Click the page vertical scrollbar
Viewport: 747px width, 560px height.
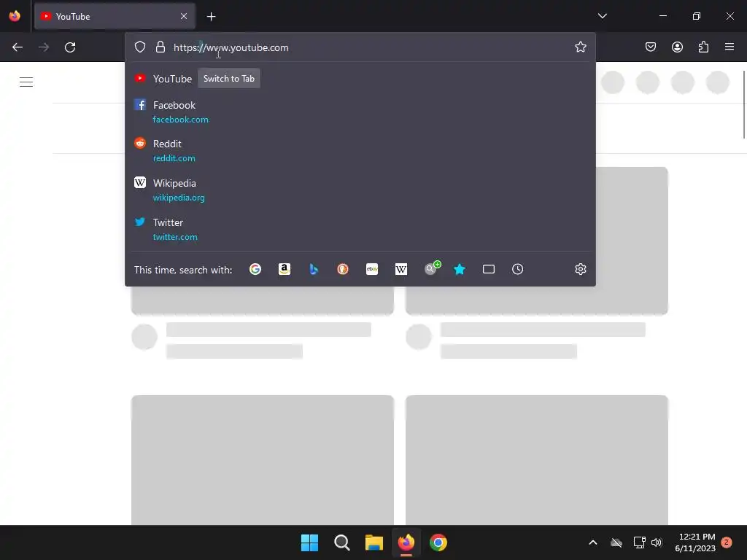[744, 105]
